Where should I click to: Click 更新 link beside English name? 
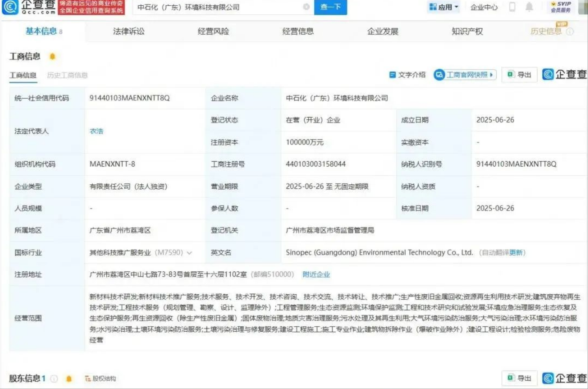pyautogui.click(x=516, y=252)
